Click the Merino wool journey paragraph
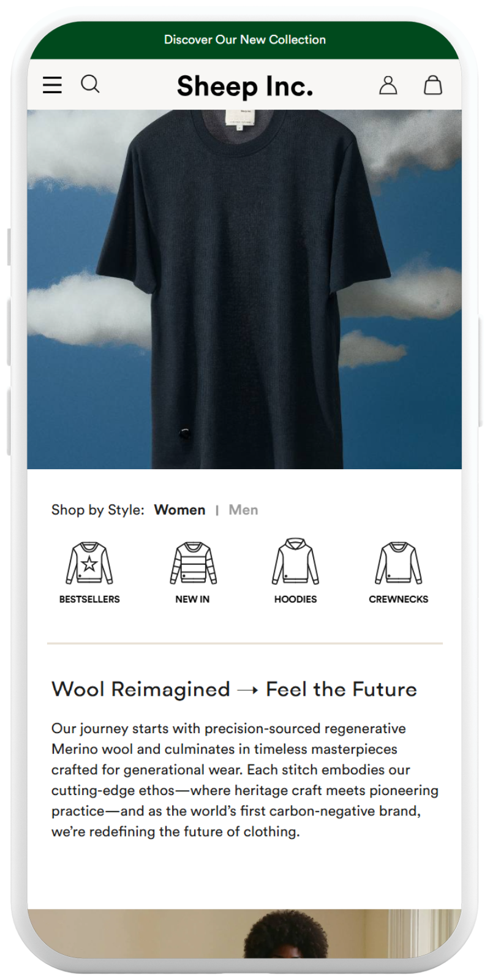Screen dimensions: 490x980 coord(245,780)
